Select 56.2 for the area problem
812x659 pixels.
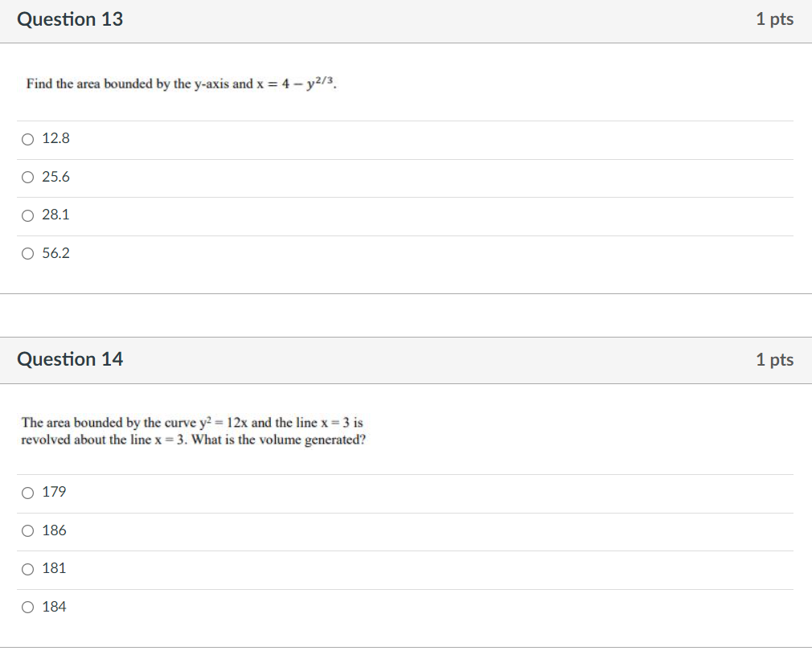[x=27, y=253]
